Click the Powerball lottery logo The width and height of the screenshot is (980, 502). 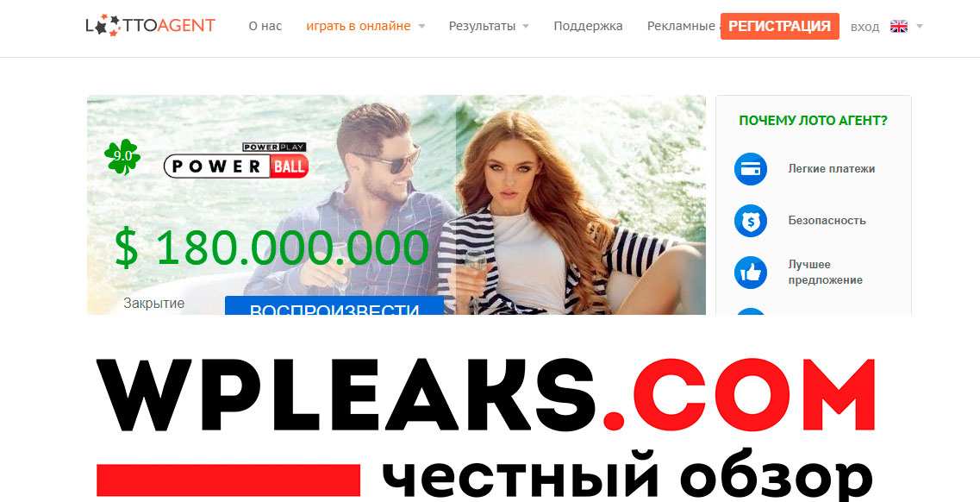point(236,161)
